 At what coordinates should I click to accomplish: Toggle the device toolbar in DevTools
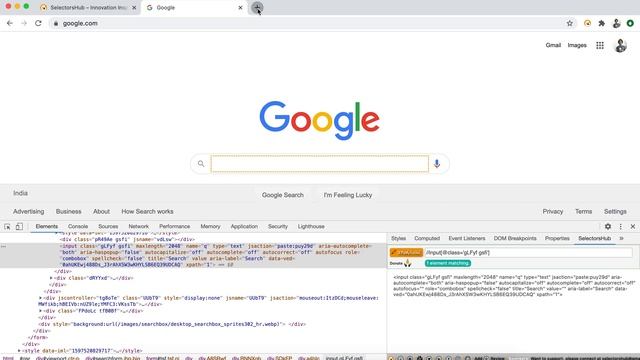pos(19,227)
